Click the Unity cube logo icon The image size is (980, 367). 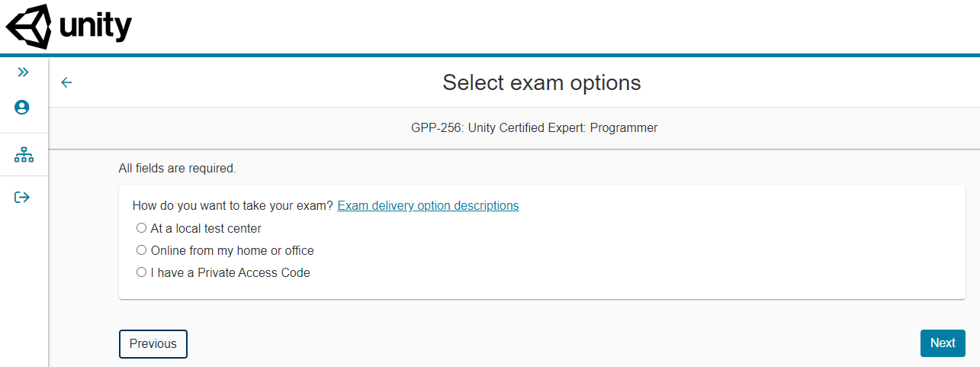pos(29,27)
